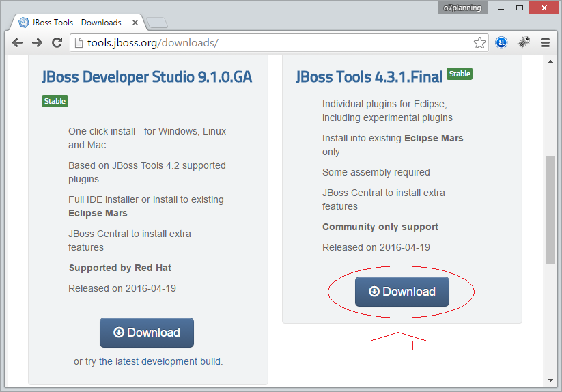Open a new browser tab
The width and height of the screenshot is (562, 392).
[157, 23]
